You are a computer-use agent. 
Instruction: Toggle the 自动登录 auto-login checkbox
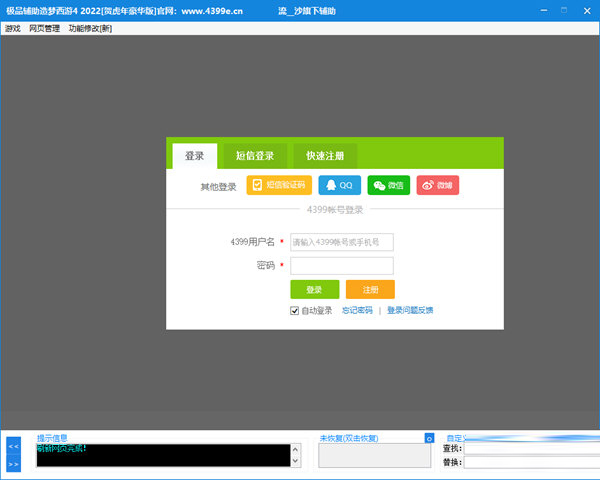click(295, 311)
